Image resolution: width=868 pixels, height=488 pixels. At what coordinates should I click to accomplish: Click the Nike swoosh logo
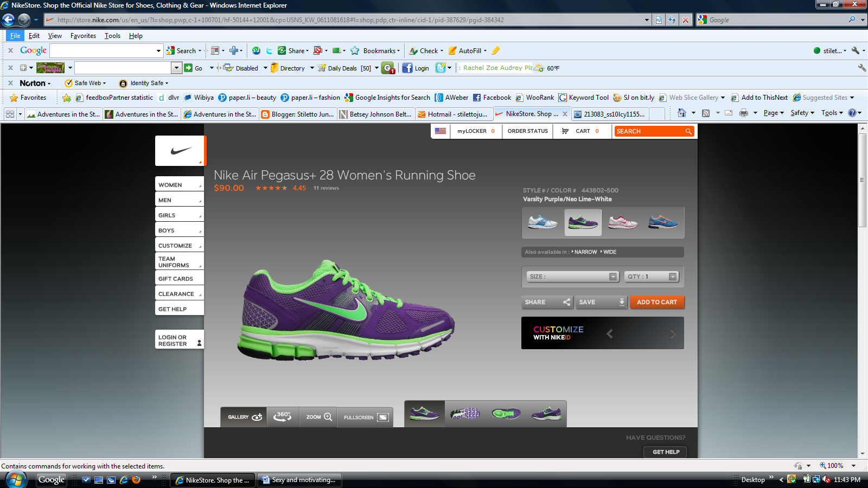click(180, 151)
